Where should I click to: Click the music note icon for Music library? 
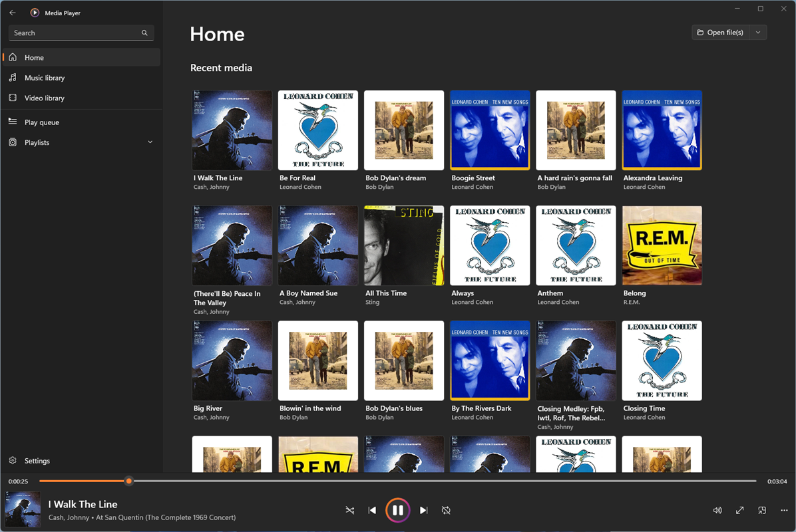tap(13, 78)
